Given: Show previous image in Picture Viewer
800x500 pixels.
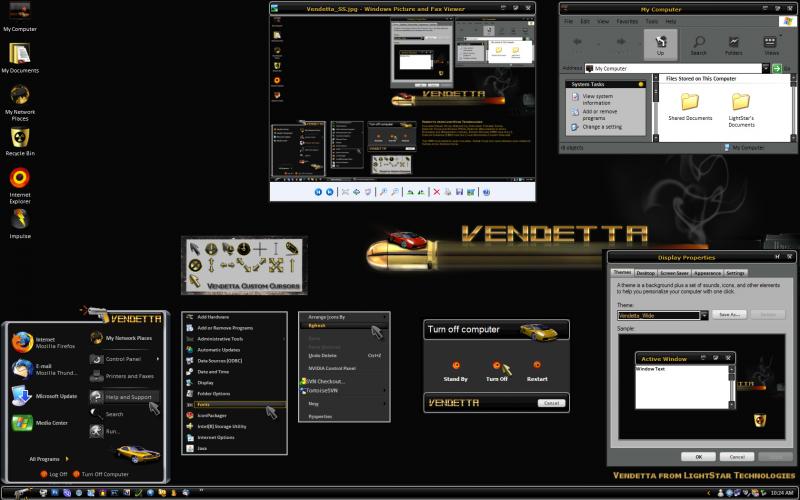Looking at the screenshot, I should (318, 192).
